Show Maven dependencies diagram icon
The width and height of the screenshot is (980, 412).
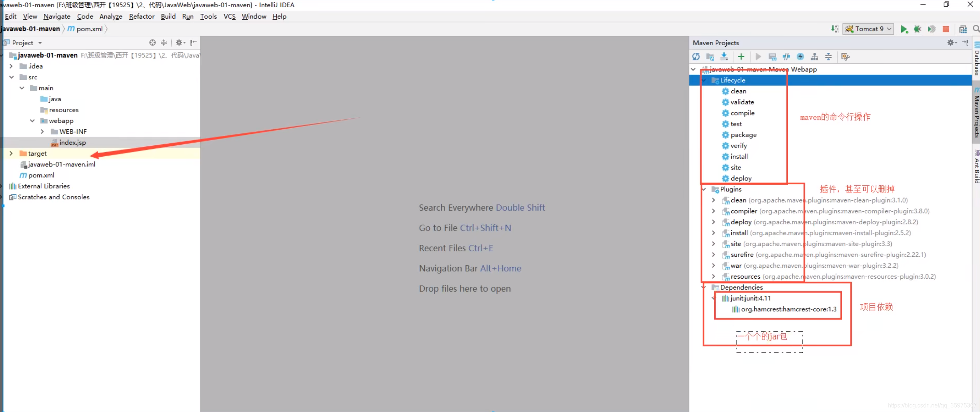[x=814, y=56]
